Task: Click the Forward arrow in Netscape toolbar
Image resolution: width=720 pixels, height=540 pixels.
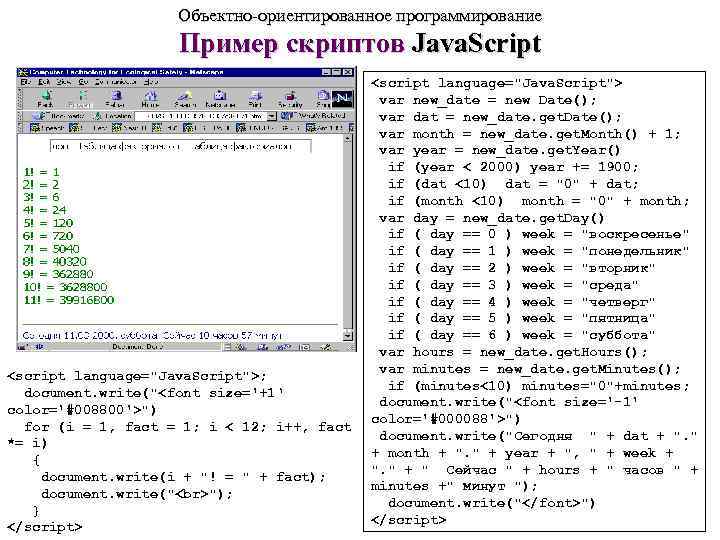Action: 81,98
